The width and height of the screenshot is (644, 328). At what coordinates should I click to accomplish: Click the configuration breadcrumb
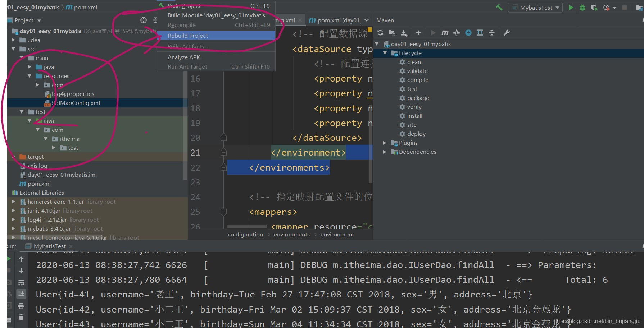(245, 234)
